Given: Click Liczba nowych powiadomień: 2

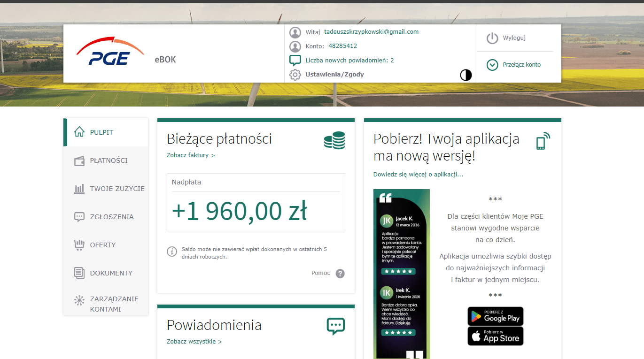Looking at the screenshot, I should coord(349,61).
